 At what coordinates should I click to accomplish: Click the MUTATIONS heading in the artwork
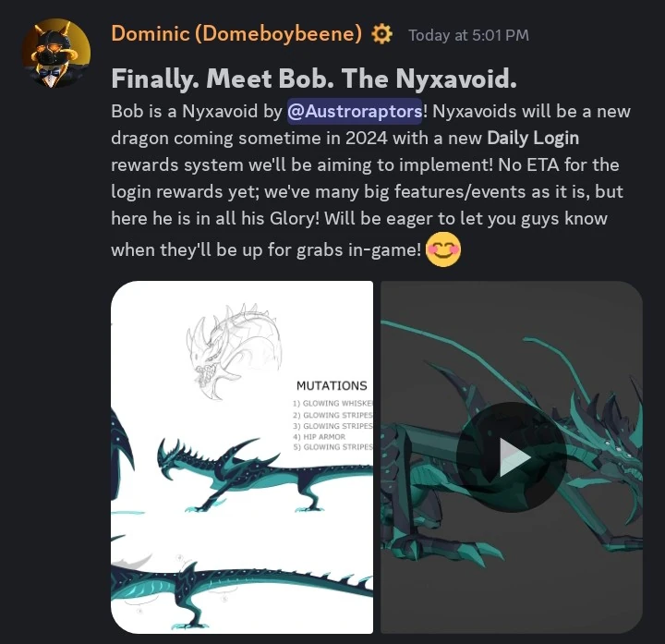coord(332,385)
